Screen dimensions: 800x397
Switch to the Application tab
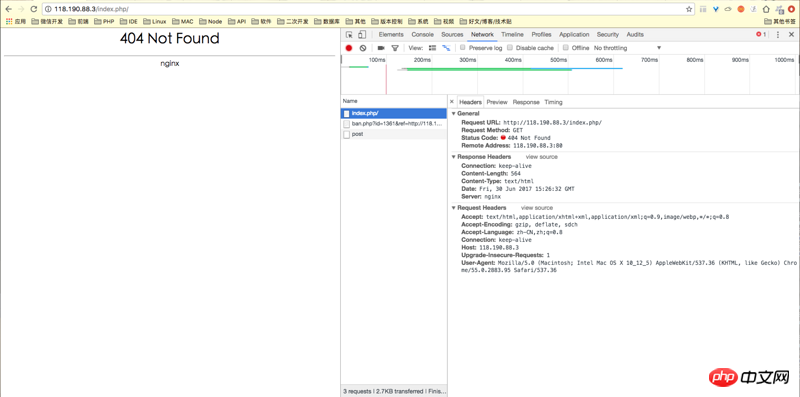point(574,35)
